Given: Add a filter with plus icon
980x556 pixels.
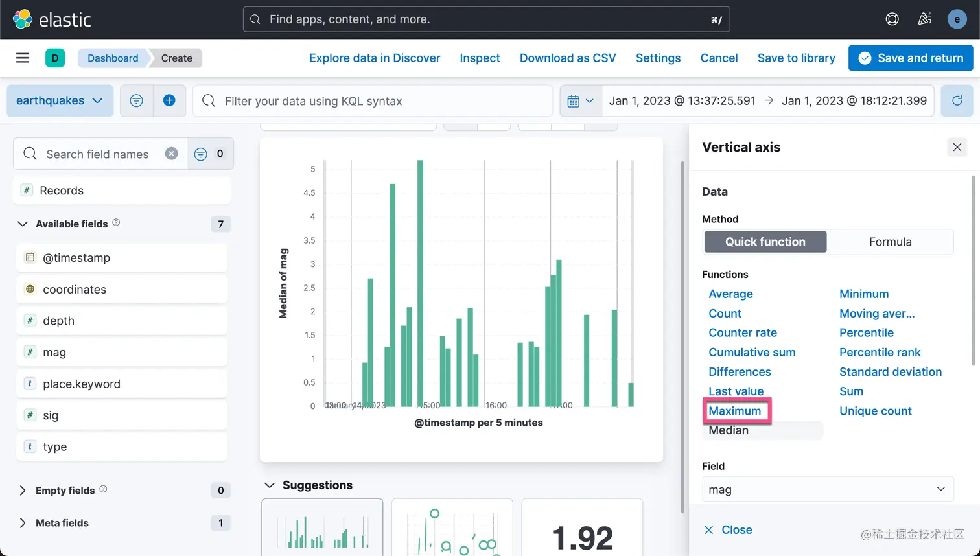Looking at the screenshot, I should pyautogui.click(x=169, y=100).
